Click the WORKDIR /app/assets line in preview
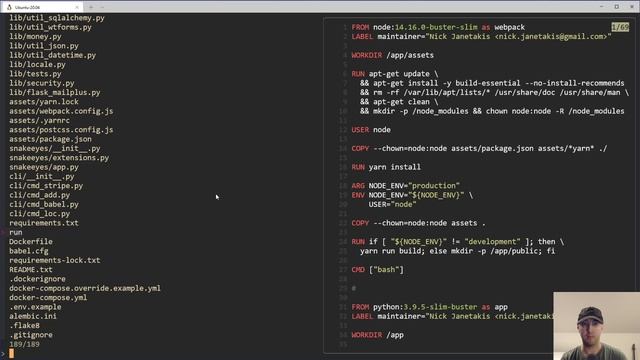 (392, 55)
